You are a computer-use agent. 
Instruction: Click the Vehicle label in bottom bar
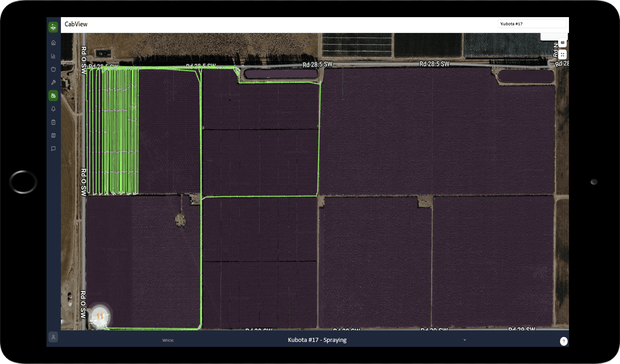tap(168, 340)
